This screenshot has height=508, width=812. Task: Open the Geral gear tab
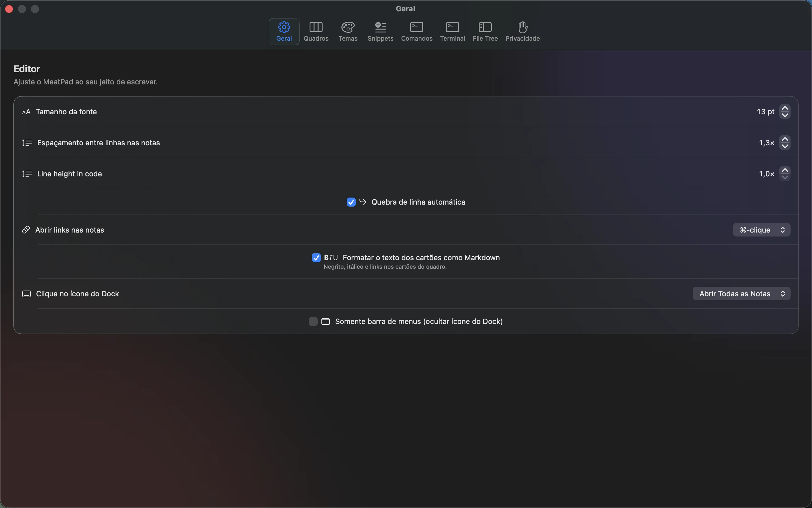(x=284, y=31)
